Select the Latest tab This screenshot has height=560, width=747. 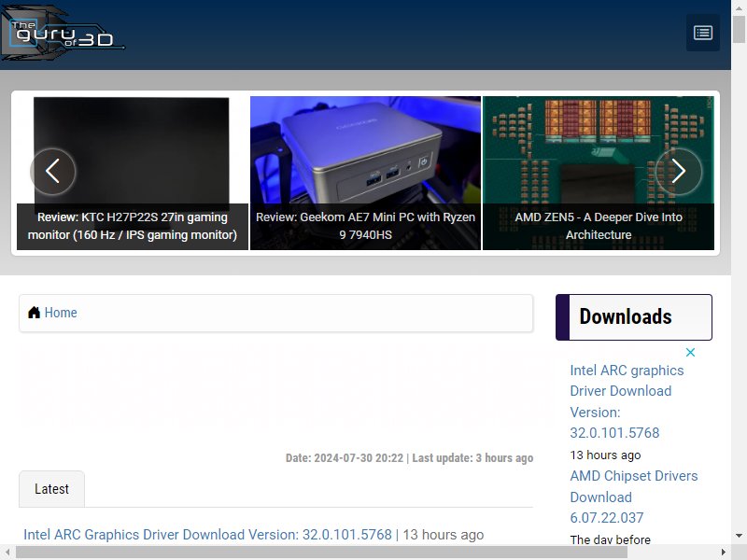pyautogui.click(x=52, y=489)
